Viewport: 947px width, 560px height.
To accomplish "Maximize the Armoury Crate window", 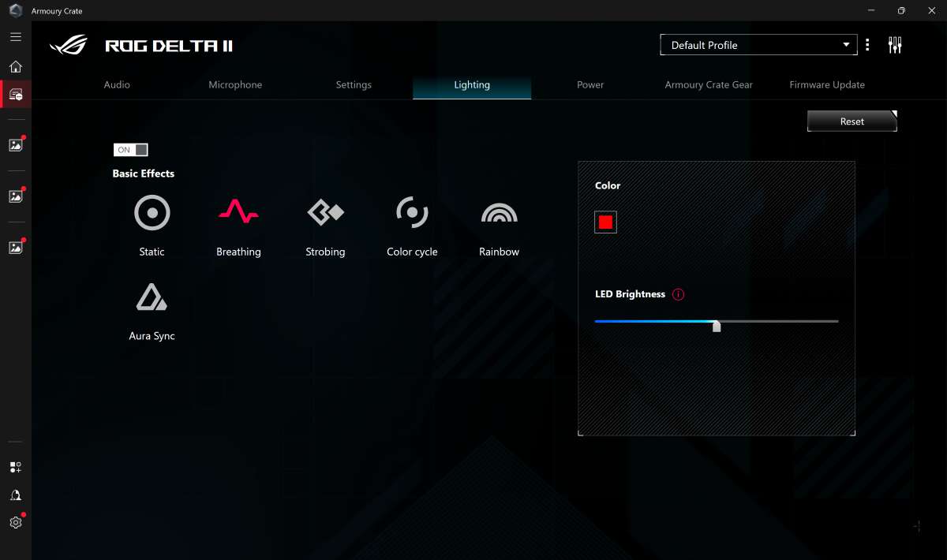I will (x=901, y=11).
